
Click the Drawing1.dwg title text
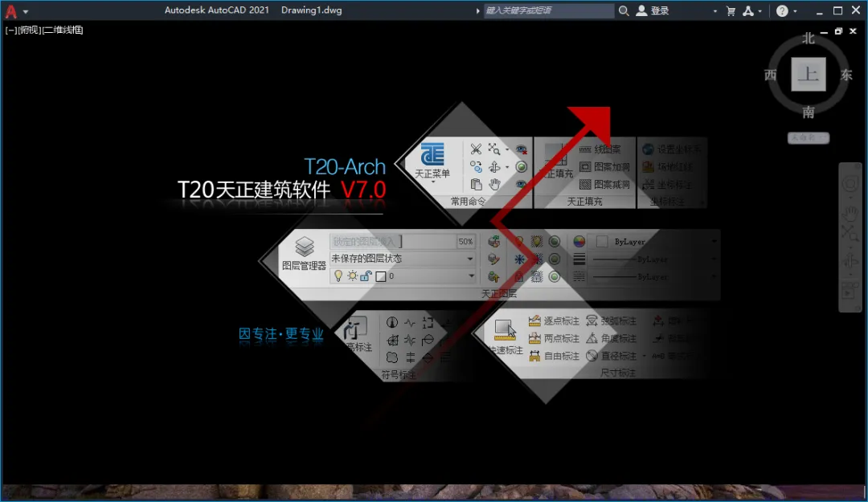point(312,10)
